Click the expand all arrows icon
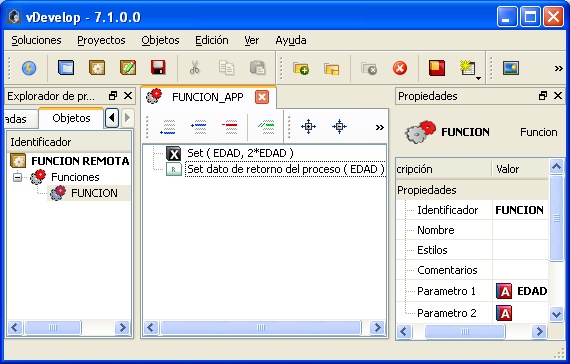Image resolution: width=570 pixels, height=364 pixels. (x=308, y=127)
